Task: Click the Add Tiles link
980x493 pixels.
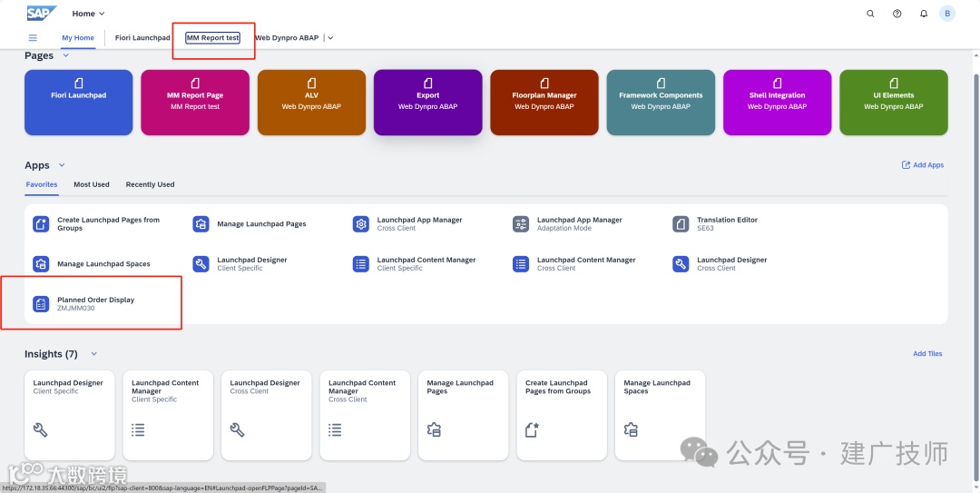Action: pos(927,353)
